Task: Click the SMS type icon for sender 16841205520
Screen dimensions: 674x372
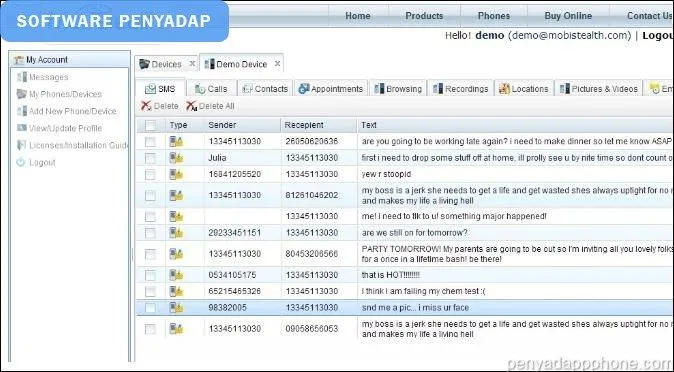Action: [176, 174]
